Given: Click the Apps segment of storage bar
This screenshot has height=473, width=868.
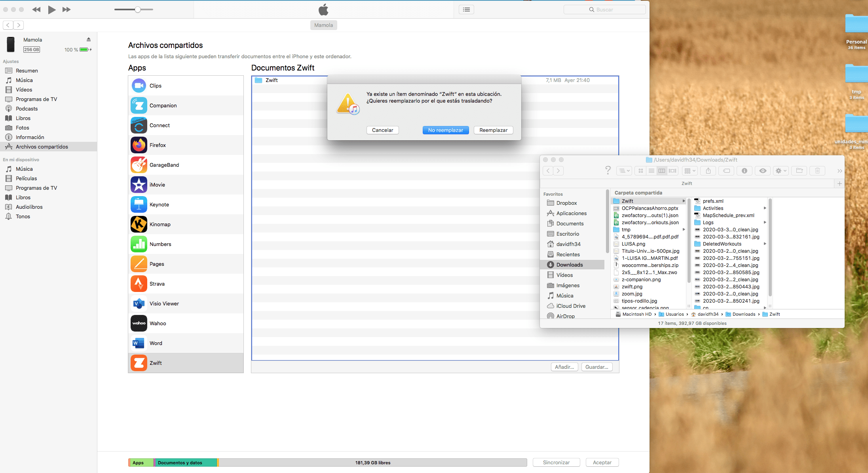Looking at the screenshot, I should pos(141,462).
